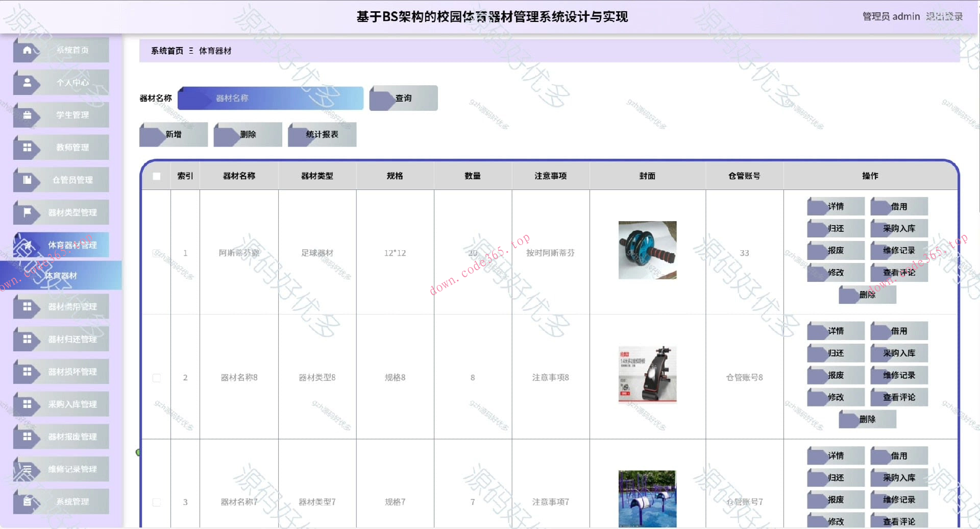This screenshot has height=529, width=980.
Task: Click 修改 for the 器材名称8 row
Action: [x=836, y=397]
